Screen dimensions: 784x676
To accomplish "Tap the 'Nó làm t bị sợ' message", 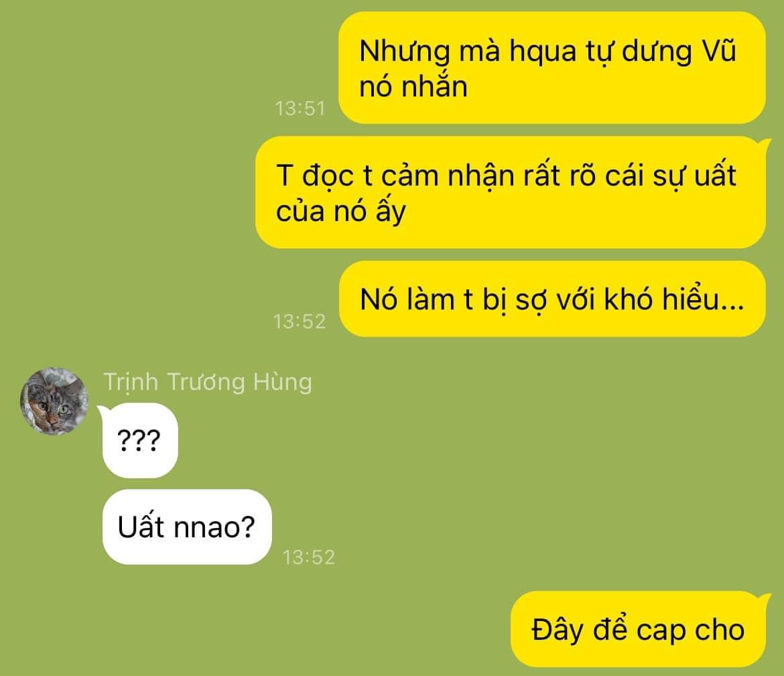I will pyautogui.click(x=552, y=299).
